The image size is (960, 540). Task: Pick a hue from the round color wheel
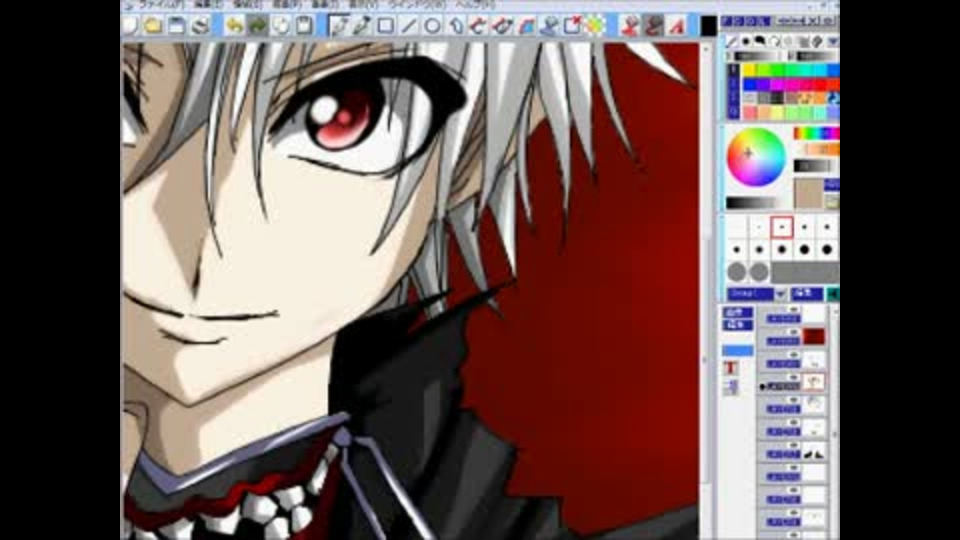point(756,157)
